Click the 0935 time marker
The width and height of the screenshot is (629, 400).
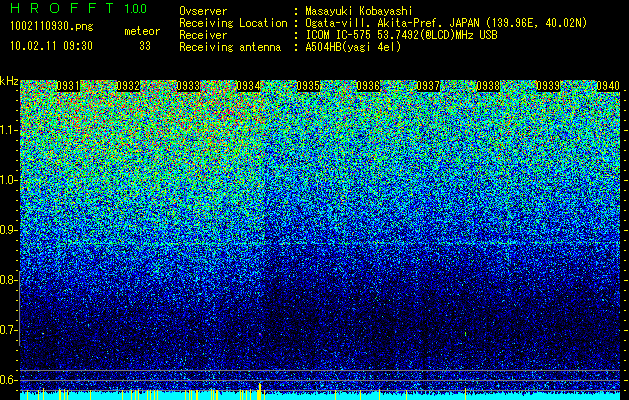308,86
